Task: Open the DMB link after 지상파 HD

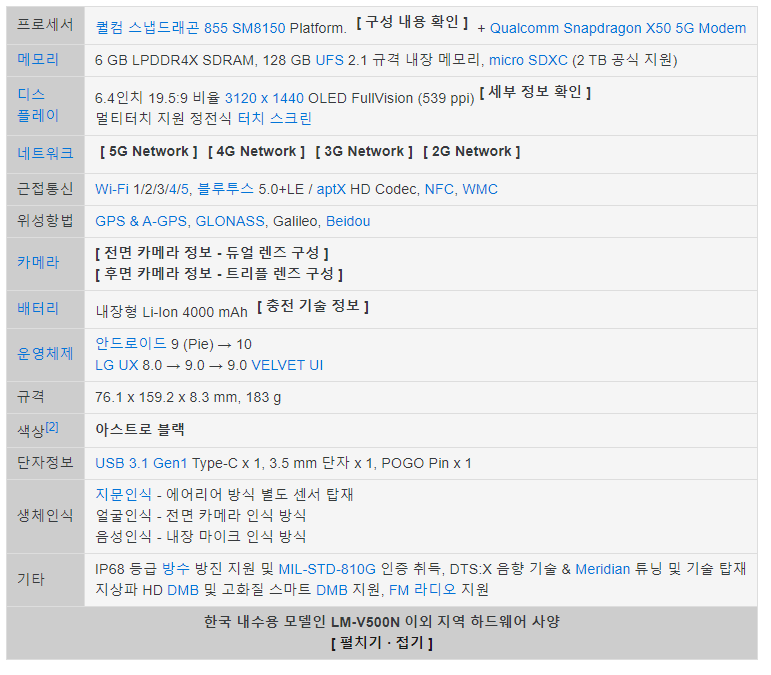Action: click(x=183, y=590)
